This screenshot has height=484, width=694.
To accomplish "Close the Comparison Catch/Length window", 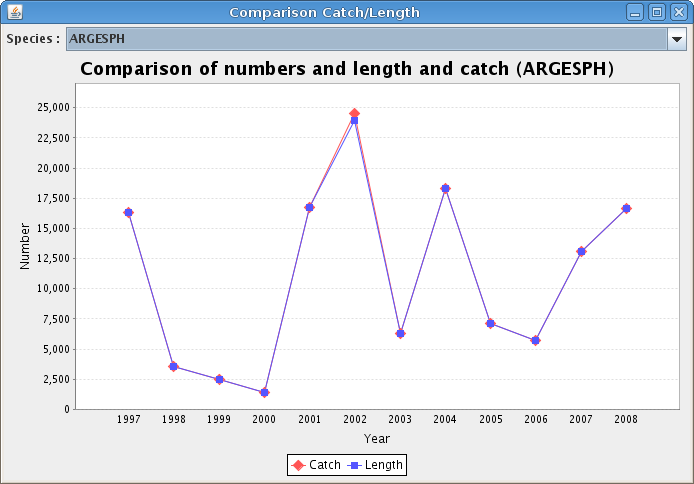I will coord(679,12).
